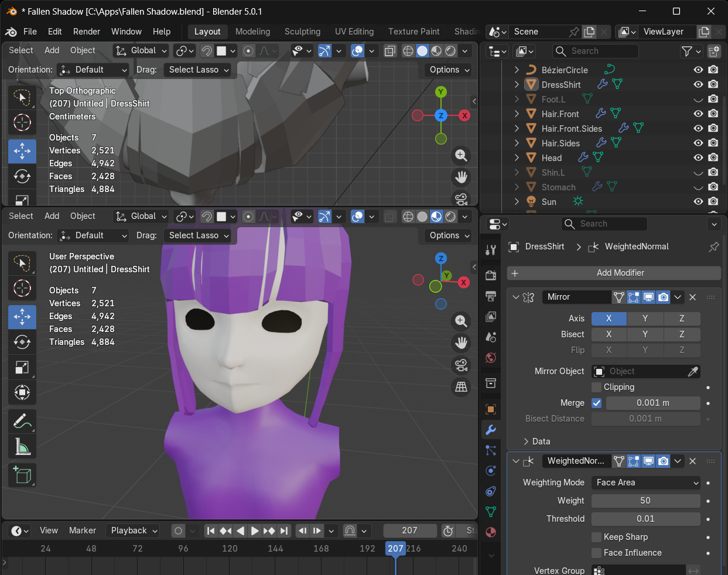Open the Render menu
728x575 pixels.
[x=87, y=32]
